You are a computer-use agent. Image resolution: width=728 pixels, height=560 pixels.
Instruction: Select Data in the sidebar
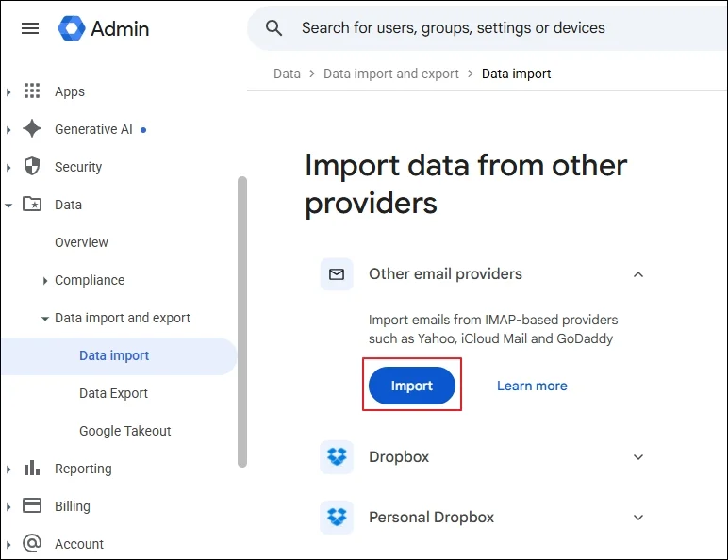pos(68,205)
